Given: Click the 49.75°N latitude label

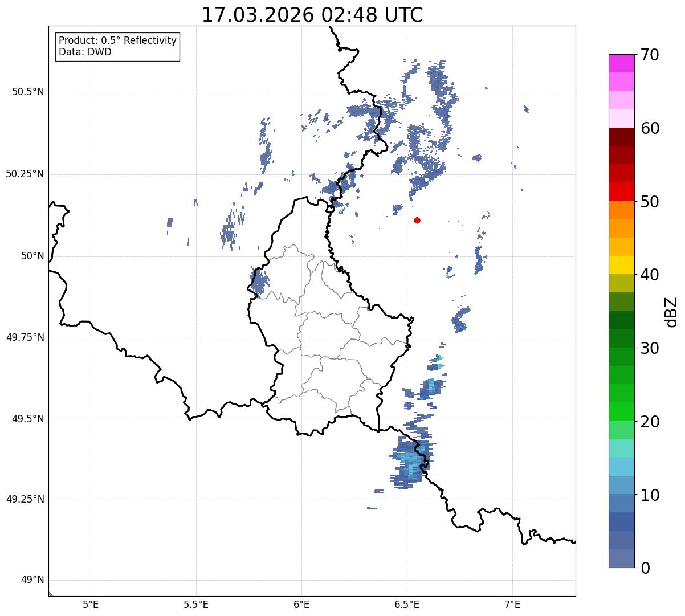Looking at the screenshot, I should [25, 337].
